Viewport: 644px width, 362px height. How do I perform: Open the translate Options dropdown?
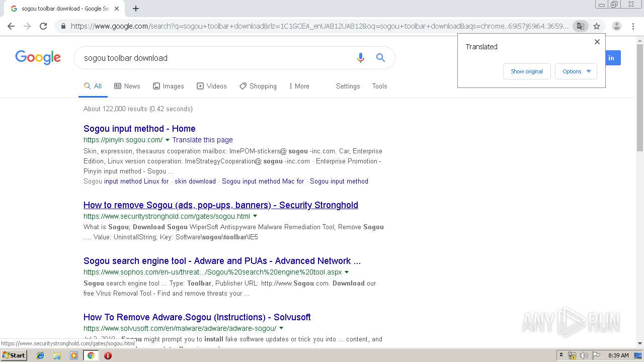pos(576,71)
